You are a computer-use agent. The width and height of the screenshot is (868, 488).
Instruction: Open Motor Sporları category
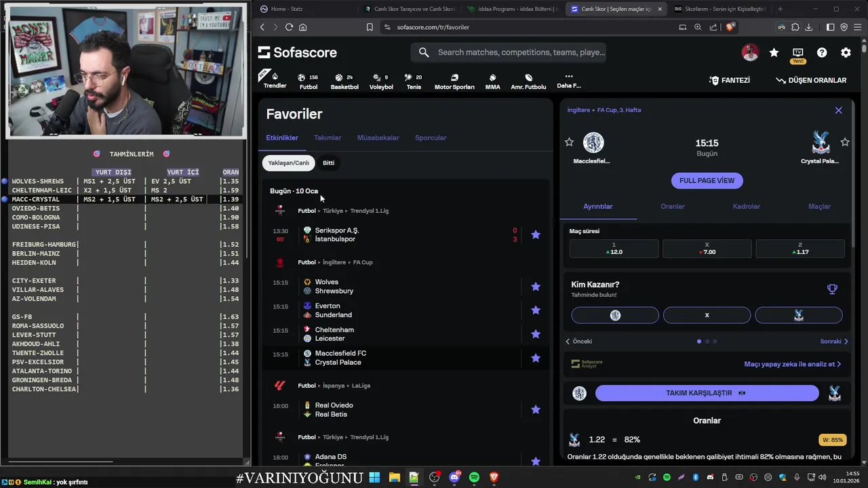click(x=454, y=81)
